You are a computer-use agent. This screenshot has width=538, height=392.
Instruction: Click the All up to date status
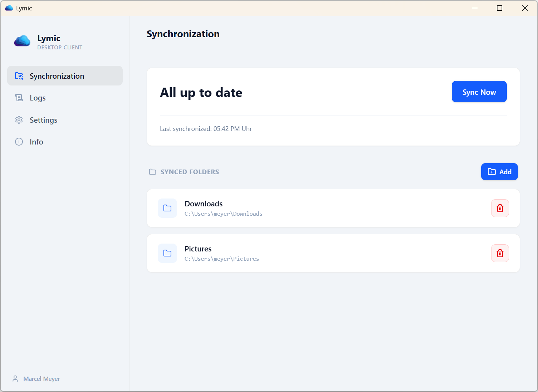pyautogui.click(x=201, y=92)
